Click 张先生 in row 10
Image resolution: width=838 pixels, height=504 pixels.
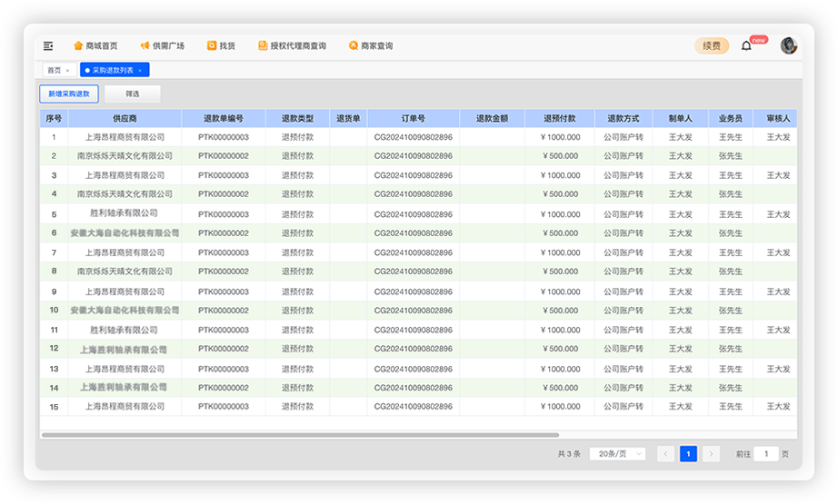pyautogui.click(x=731, y=311)
